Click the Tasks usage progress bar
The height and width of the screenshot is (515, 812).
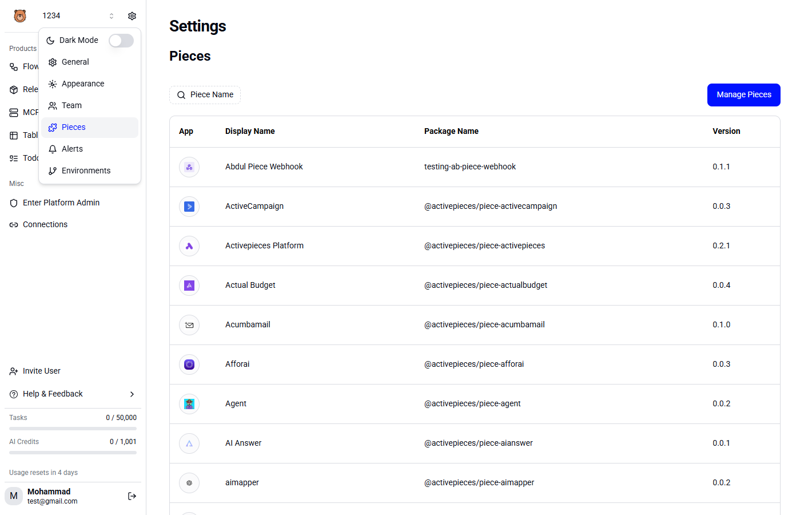click(73, 429)
